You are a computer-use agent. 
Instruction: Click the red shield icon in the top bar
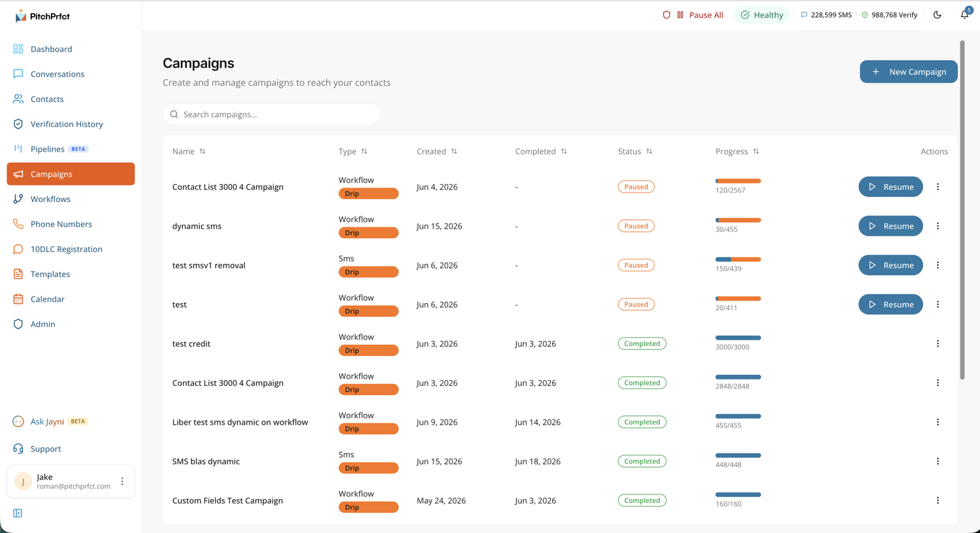(x=666, y=15)
